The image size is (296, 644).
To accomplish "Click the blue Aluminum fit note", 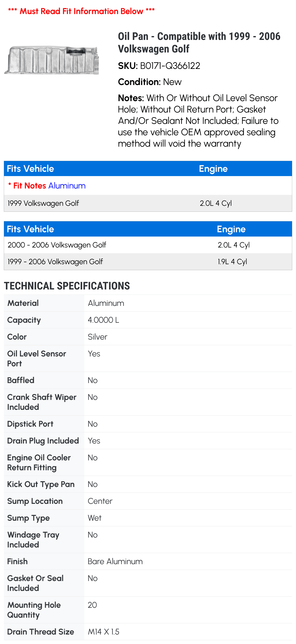I will pos(67,186).
